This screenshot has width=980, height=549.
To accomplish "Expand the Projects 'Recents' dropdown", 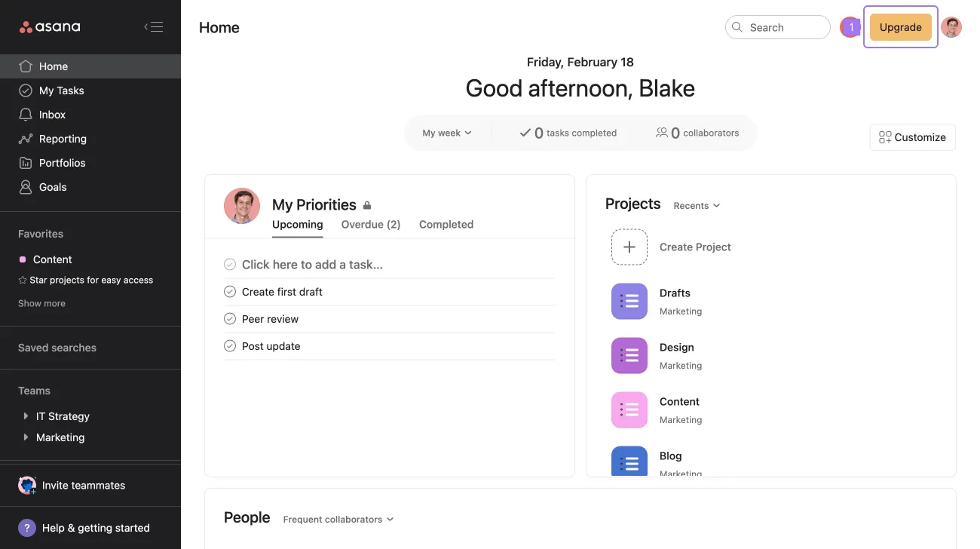I will [x=697, y=205].
